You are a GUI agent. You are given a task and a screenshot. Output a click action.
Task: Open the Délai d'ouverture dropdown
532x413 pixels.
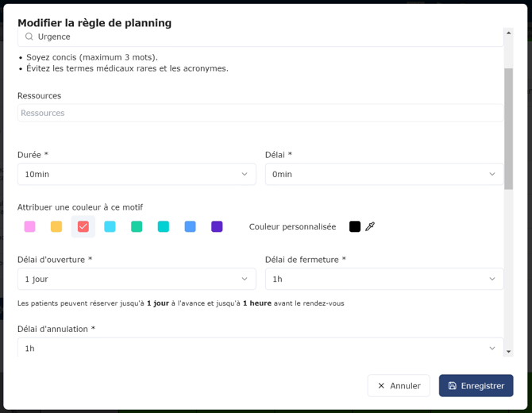(137, 279)
